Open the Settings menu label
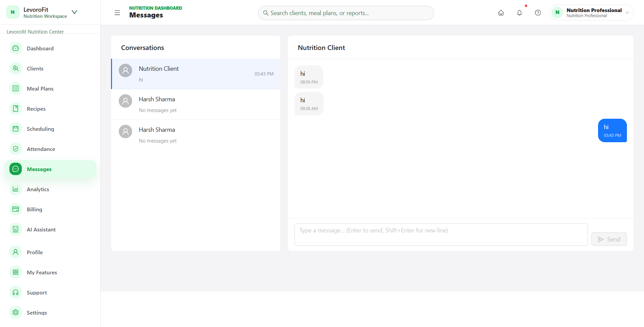Image resolution: width=644 pixels, height=327 pixels. (37, 313)
